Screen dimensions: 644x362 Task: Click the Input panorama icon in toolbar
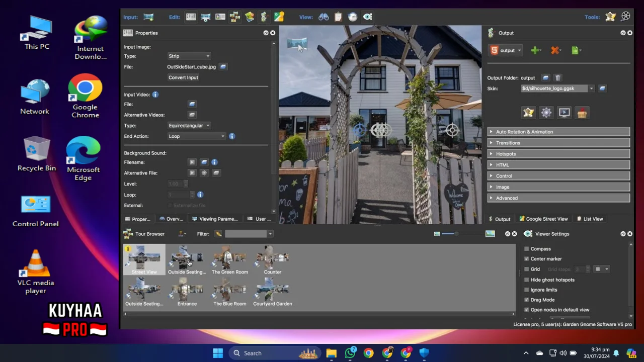coord(148,17)
